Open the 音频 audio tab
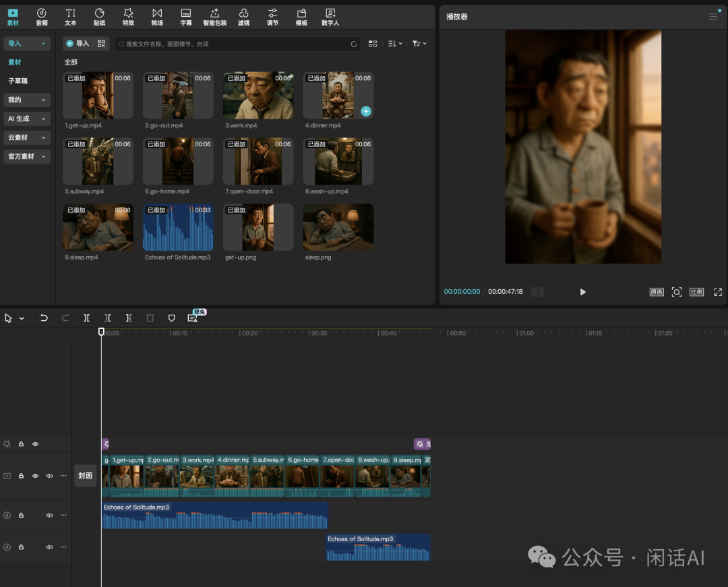Viewport: 728px width, 587px height. [42, 17]
